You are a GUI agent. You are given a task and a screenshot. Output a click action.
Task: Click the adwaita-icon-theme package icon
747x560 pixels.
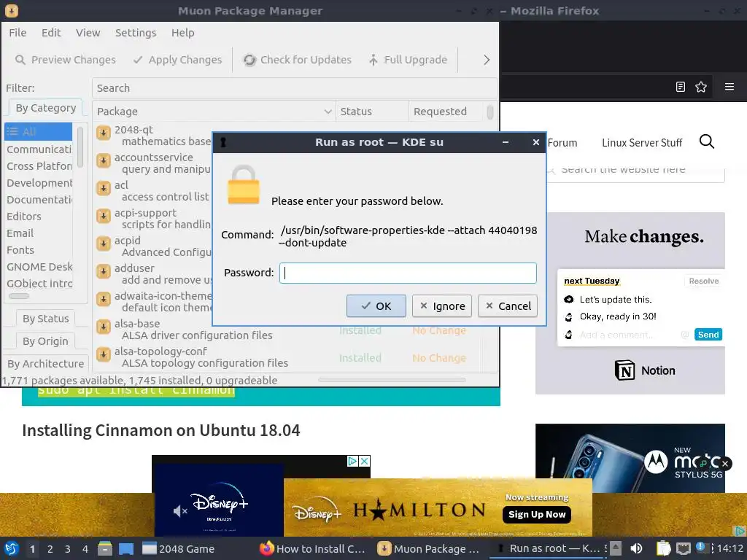coord(104,299)
